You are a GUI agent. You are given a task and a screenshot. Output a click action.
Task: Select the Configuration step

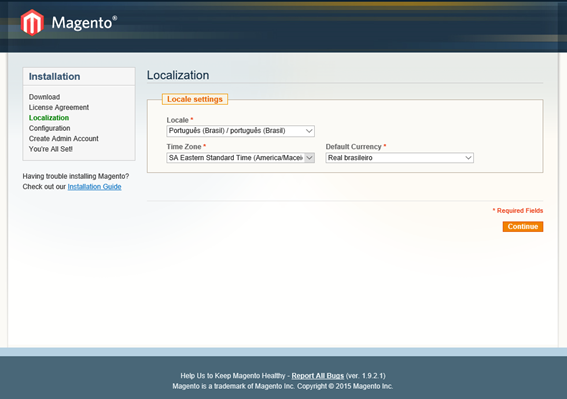(x=50, y=128)
